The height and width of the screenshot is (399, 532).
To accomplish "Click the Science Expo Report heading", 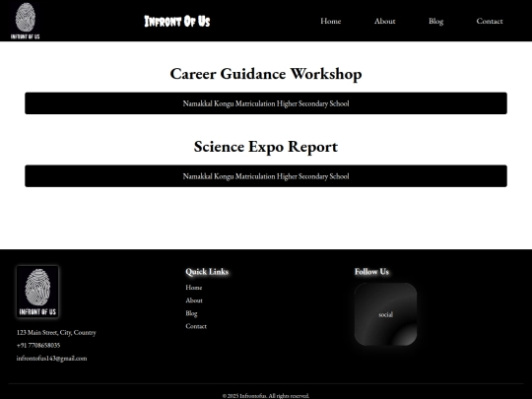I will pyautogui.click(x=266, y=147).
